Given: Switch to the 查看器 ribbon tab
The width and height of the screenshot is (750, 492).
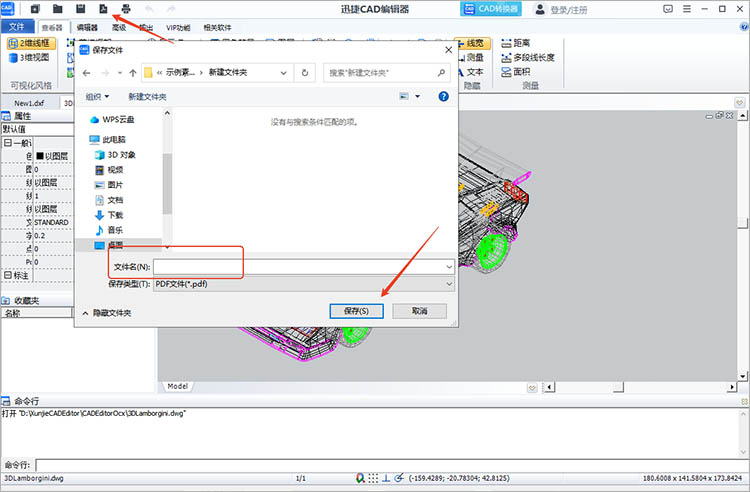Looking at the screenshot, I should [x=52, y=27].
